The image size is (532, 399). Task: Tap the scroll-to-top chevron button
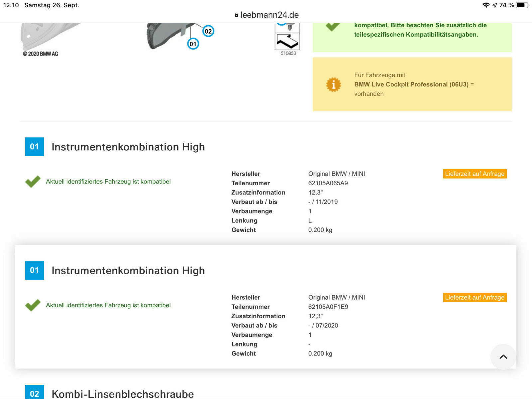coord(503,357)
